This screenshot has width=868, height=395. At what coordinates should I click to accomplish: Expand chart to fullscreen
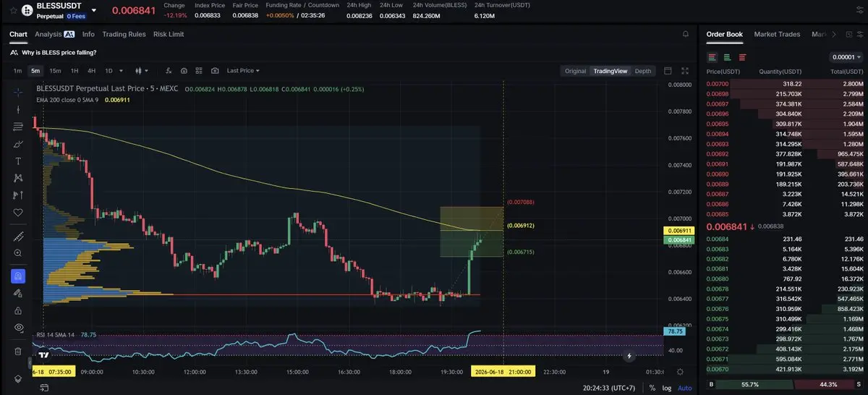point(684,71)
